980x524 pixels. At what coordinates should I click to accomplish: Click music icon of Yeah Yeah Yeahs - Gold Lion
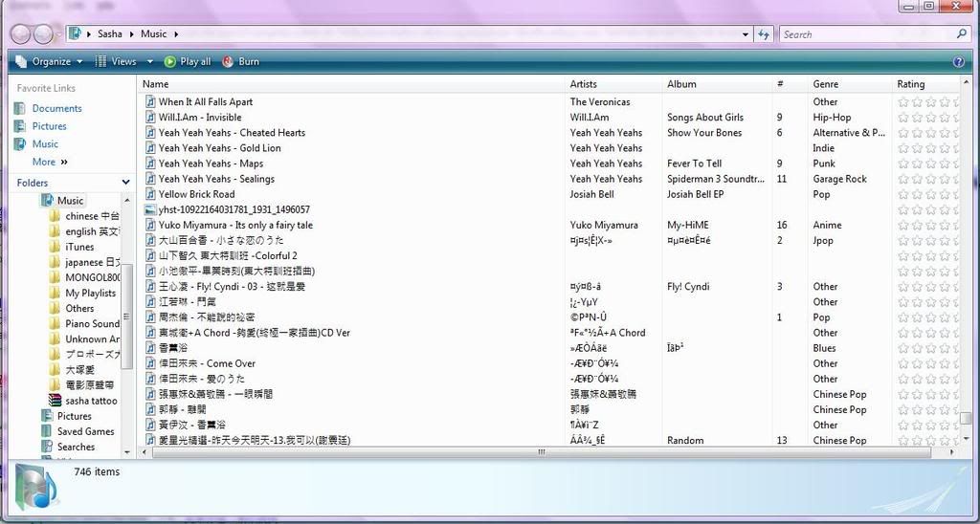pyautogui.click(x=150, y=148)
